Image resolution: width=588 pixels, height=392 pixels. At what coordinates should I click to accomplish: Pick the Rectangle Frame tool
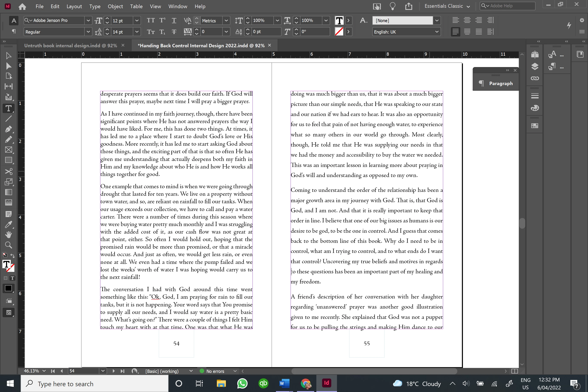coord(8,150)
